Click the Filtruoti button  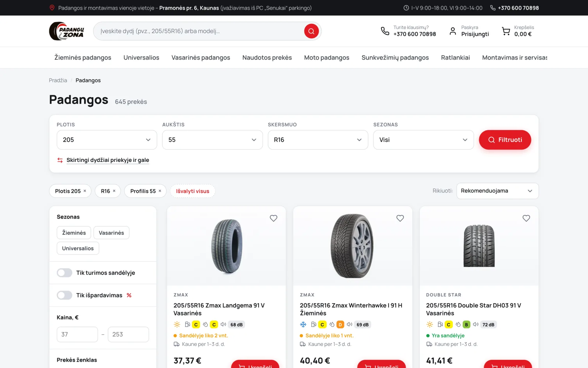tap(505, 140)
